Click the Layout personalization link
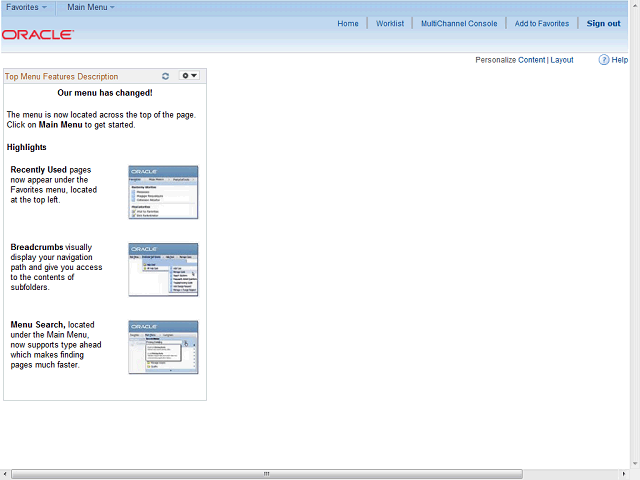 pos(562,60)
